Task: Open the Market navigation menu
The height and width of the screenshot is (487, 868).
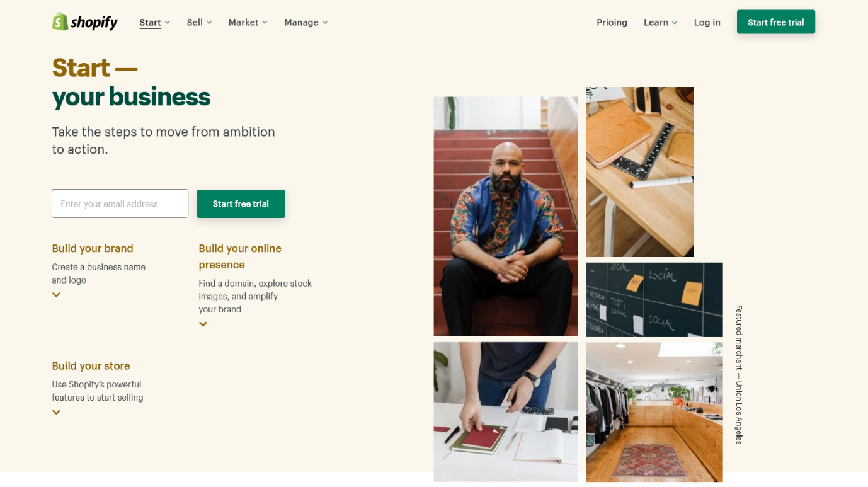Action: pos(248,22)
